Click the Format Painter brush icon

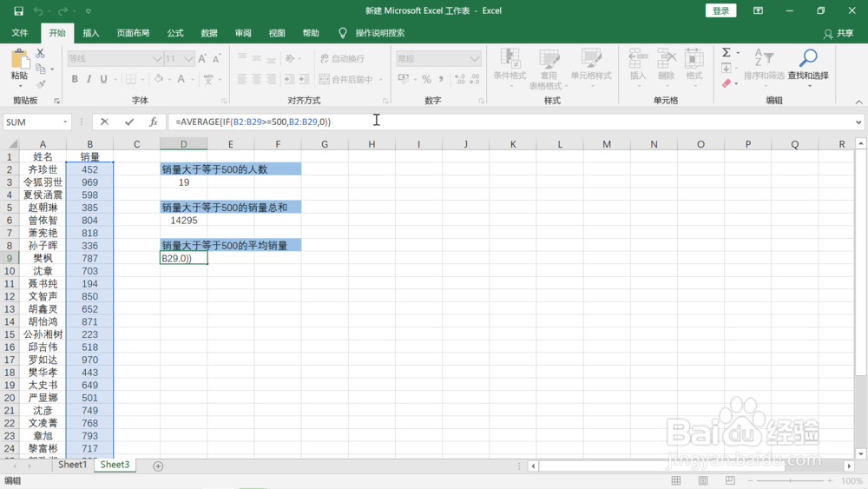click(x=41, y=84)
